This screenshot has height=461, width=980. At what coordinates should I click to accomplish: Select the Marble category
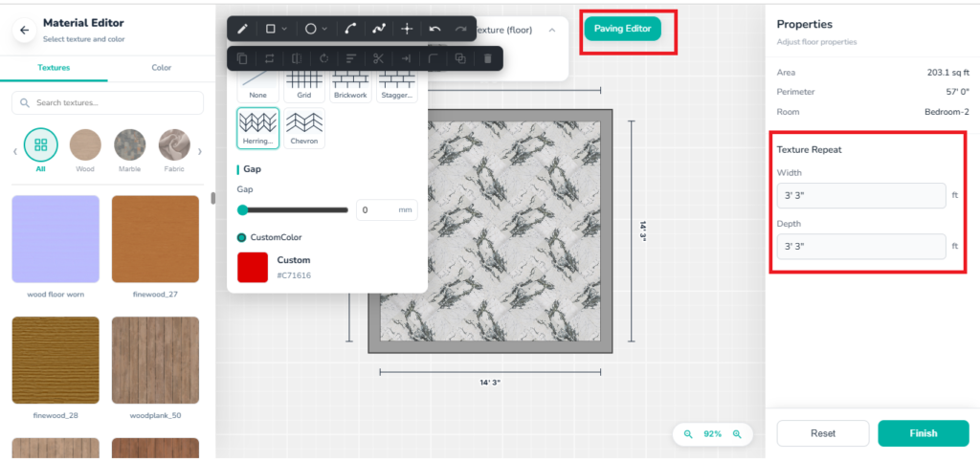coord(130,150)
